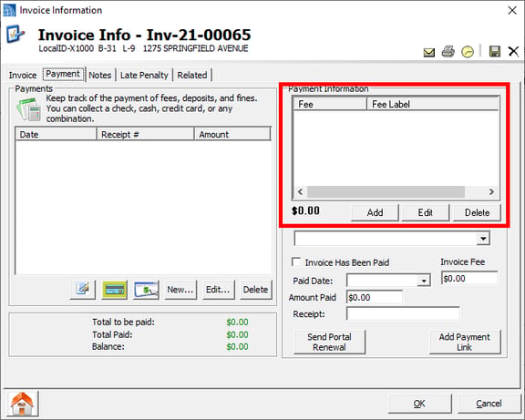525x420 pixels.
Task: Click the Total Paid amount
Action: tap(237, 334)
